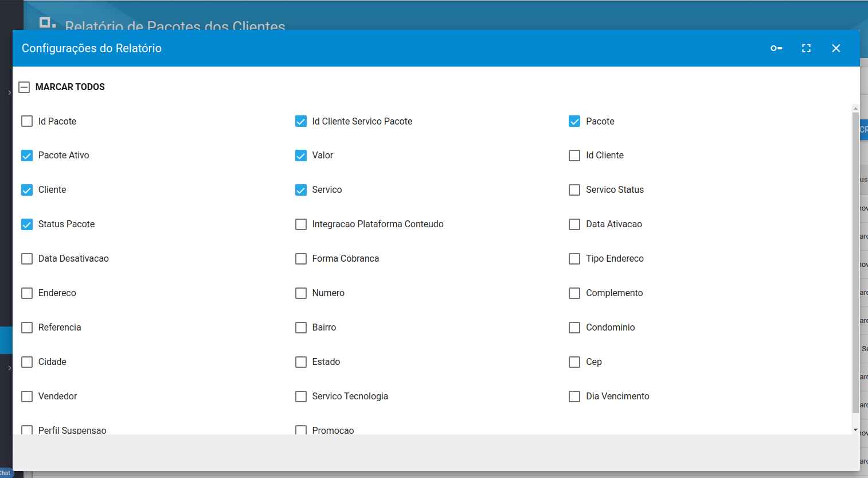
Task: Click the scrollbar up arrow
Action: [x=855, y=108]
